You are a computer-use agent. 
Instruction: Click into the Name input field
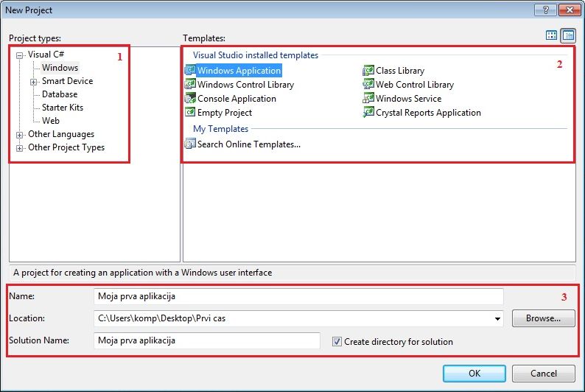[x=298, y=296]
